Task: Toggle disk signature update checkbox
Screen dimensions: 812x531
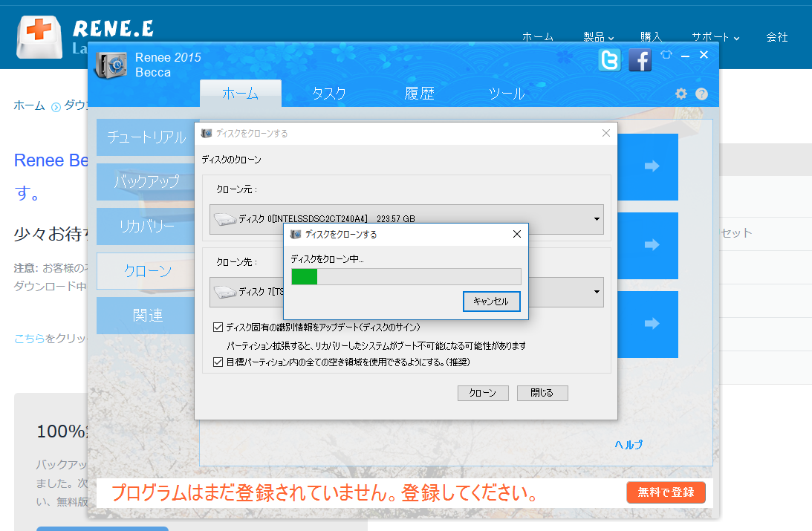Action: 218,327
